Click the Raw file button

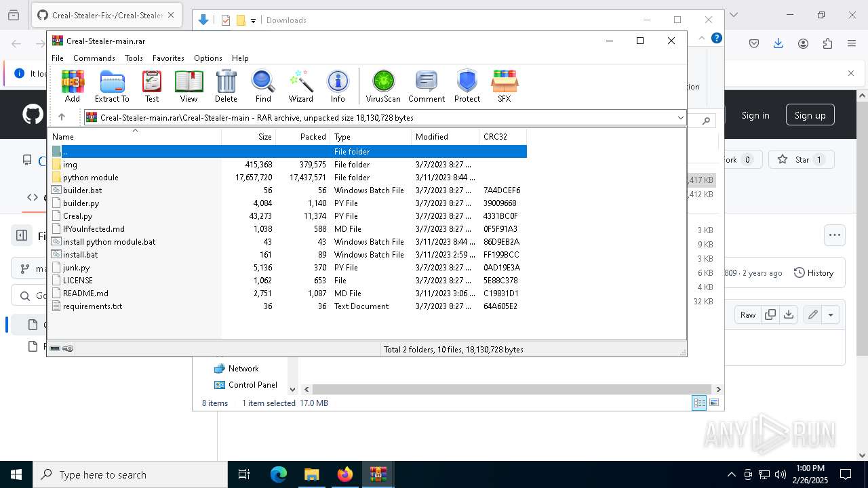pos(747,314)
